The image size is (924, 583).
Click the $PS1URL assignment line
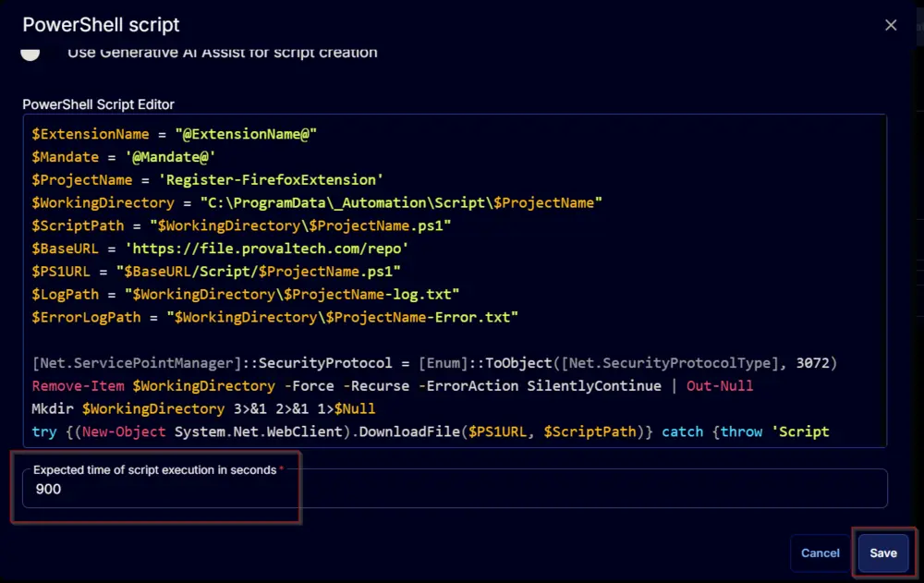[x=216, y=272]
